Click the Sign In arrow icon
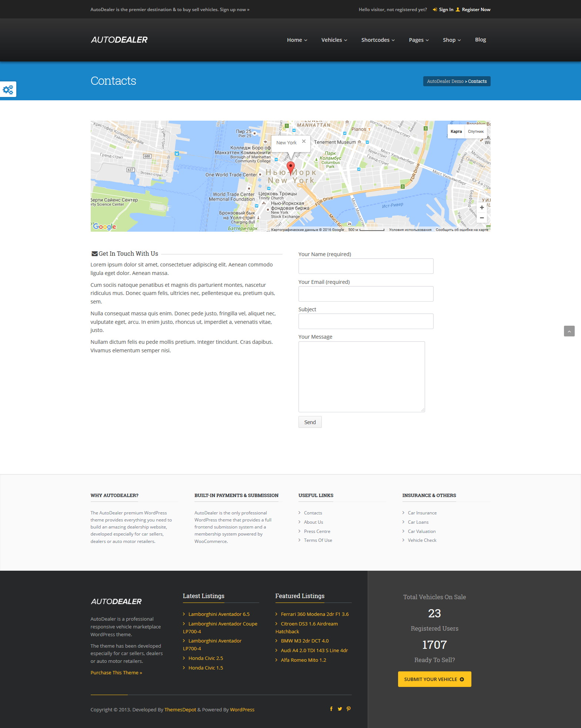Screen dimensions: 581x728 click(435, 10)
